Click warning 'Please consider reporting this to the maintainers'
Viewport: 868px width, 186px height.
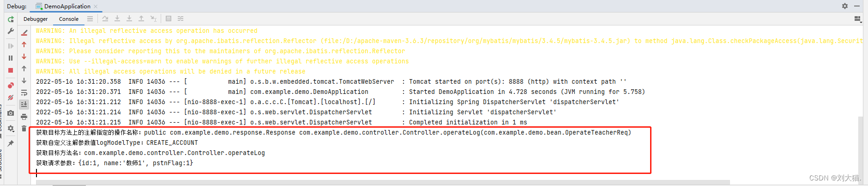pos(220,51)
